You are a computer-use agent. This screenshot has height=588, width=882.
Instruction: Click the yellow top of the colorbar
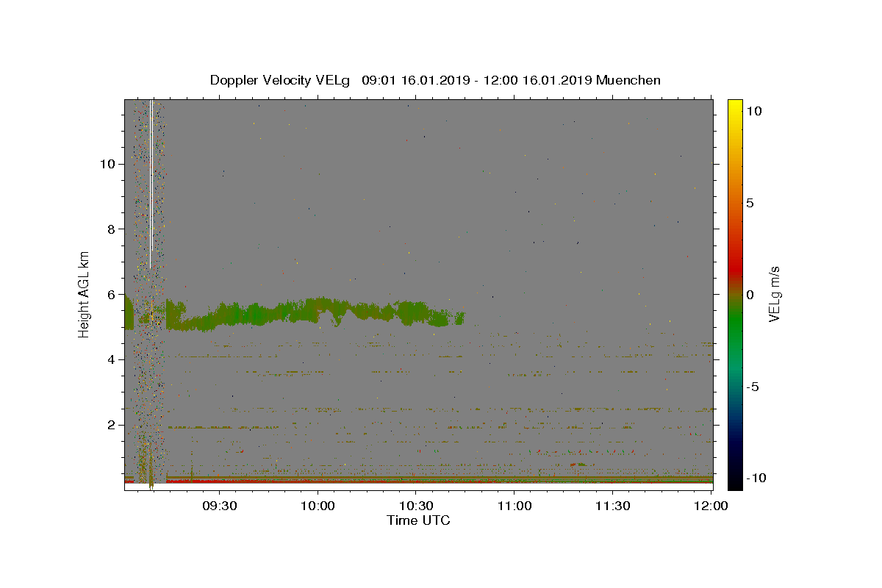click(735, 107)
